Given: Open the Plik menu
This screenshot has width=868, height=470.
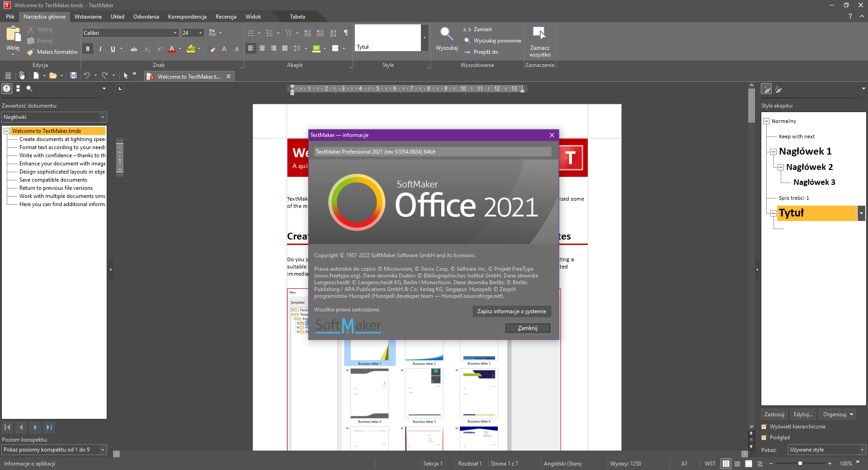Looking at the screenshot, I should (x=10, y=17).
